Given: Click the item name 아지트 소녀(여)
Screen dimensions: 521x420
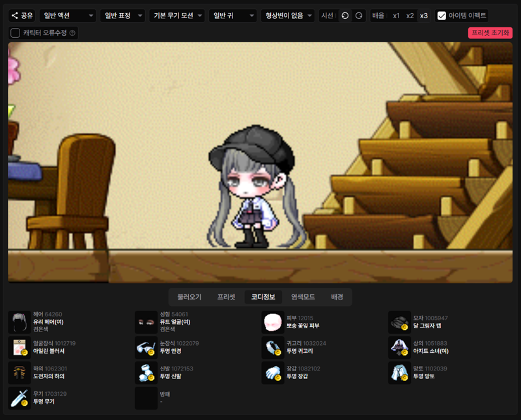Looking at the screenshot, I should pyautogui.click(x=431, y=351).
